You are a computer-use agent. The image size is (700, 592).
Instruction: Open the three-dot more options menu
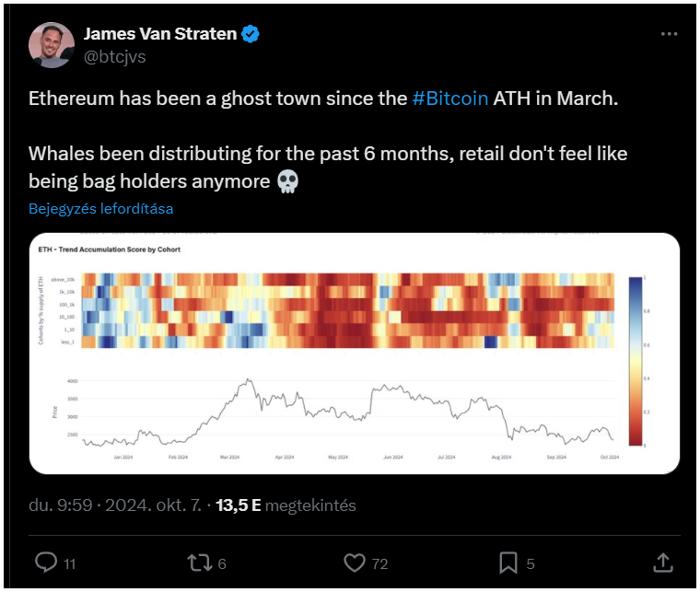[x=670, y=34]
